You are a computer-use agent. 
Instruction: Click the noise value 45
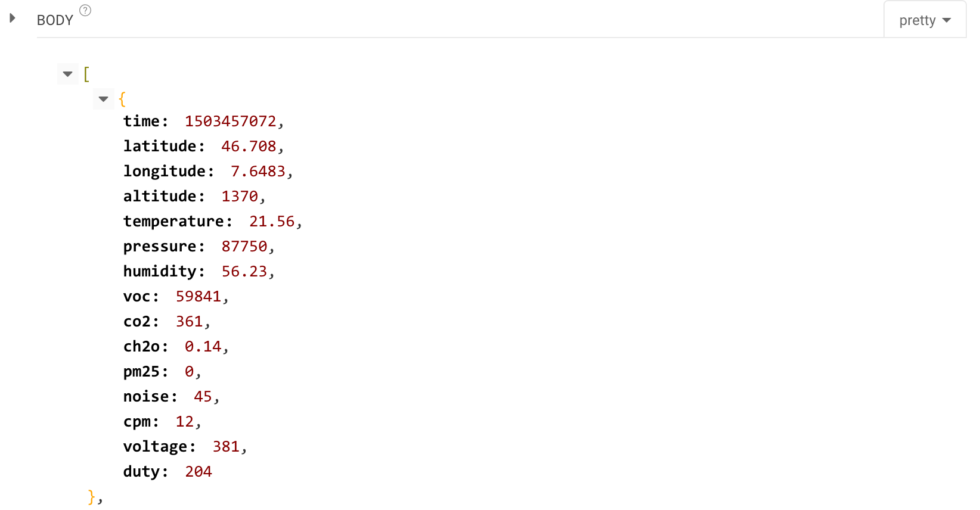click(203, 396)
